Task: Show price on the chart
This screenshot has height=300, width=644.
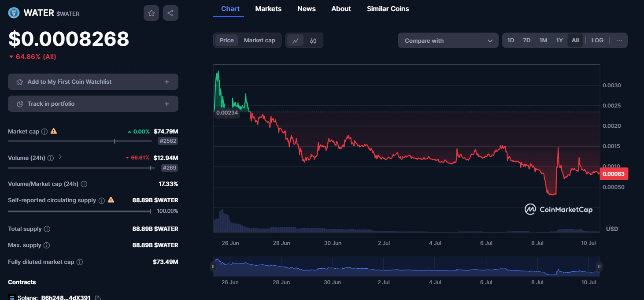Action: point(227,41)
